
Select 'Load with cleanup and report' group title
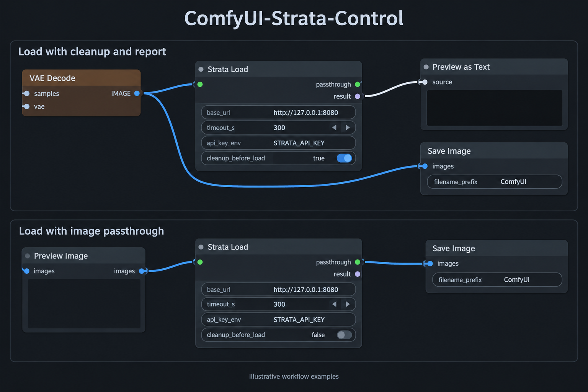[x=92, y=52]
